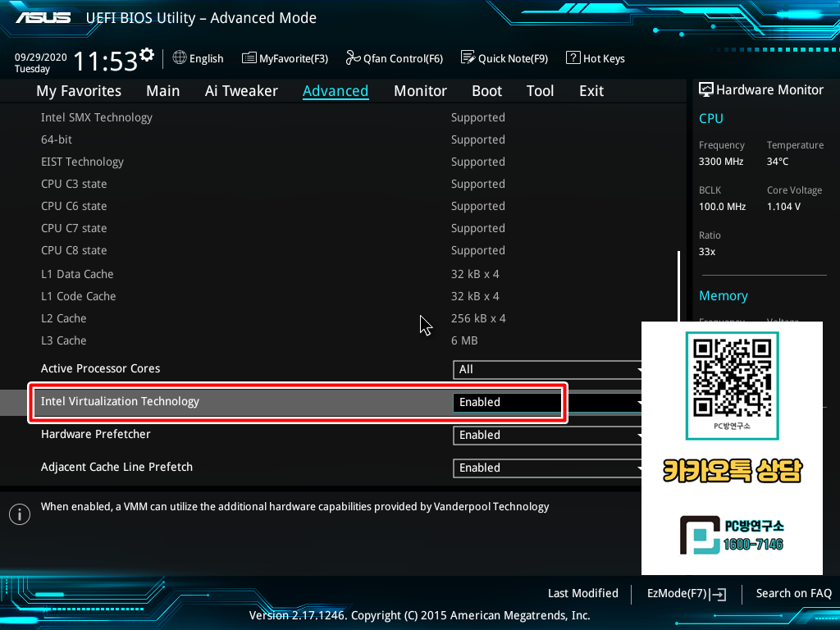The image size is (840, 630).
Task: Click the 6 MB L3 value
Action: (x=464, y=340)
